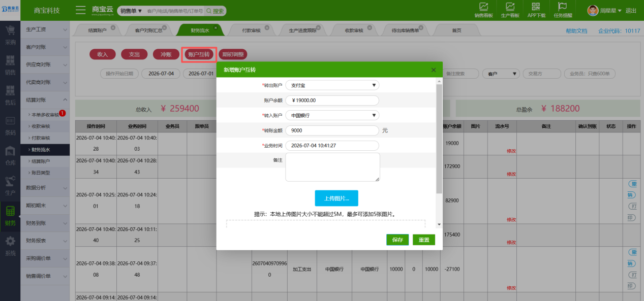Close the 结算账户 tab
Viewport: 644px width, 301px height.
click(113, 28)
